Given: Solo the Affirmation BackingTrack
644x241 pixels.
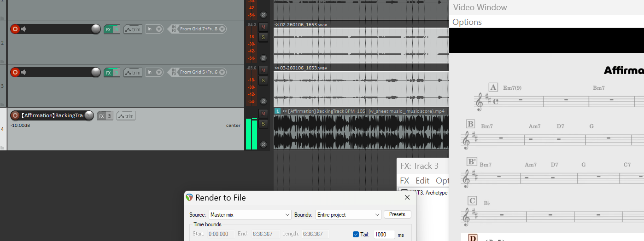Looking at the screenshot, I should click(263, 124).
